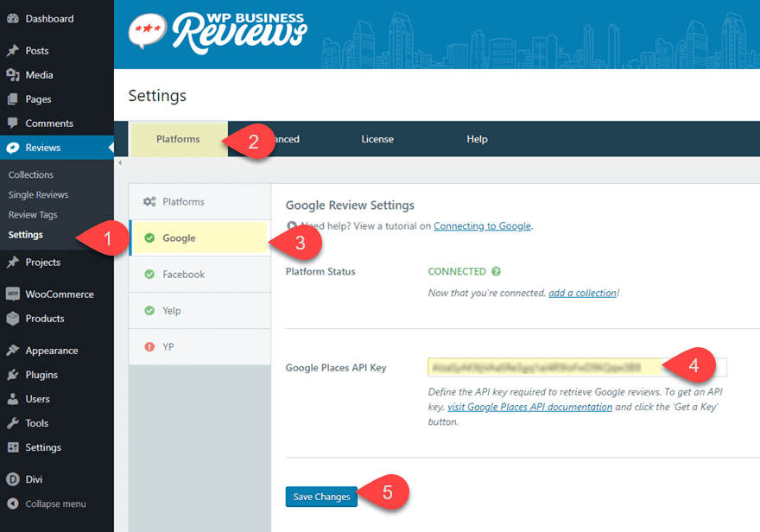760x532 pixels.
Task: Click the add a collection link
Action: click(583, 293)
